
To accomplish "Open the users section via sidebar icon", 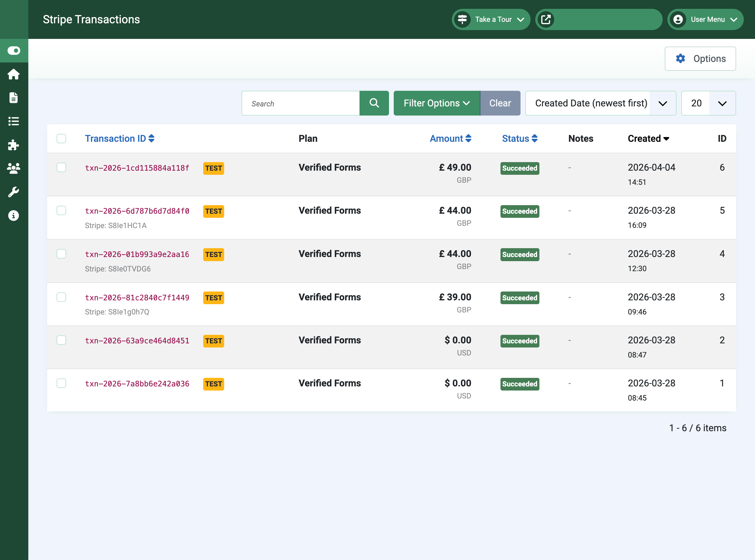I will coord(14,169).
